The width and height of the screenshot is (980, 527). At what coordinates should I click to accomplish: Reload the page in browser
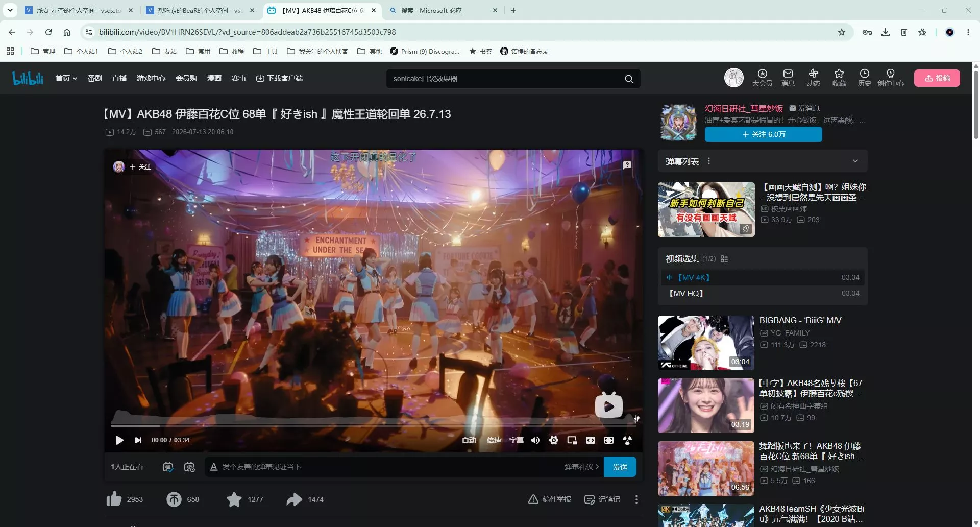click(x=48, y=32)
